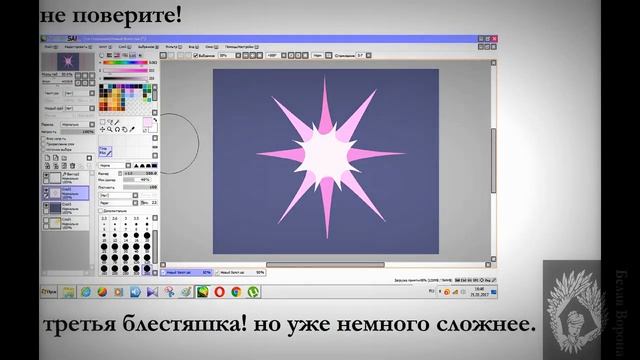Hide the topmost vector layer eye
The width and height of the screenshot is (640, 360).
tap(46, 176)
